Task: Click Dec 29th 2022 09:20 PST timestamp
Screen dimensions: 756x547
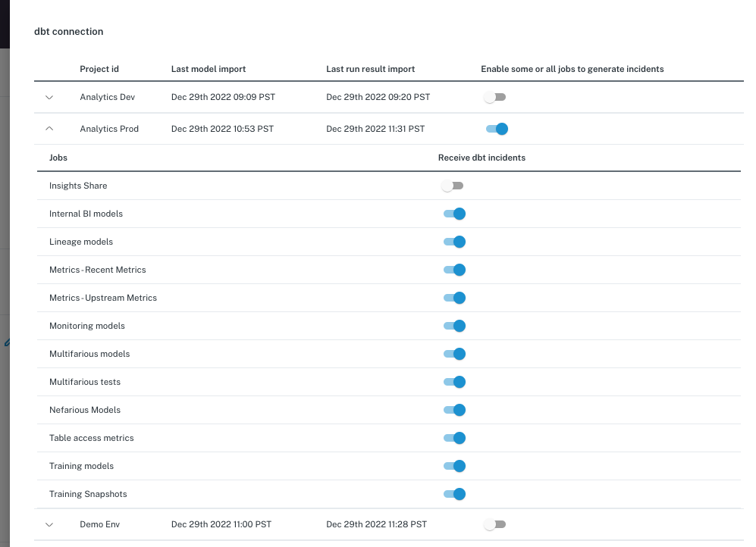Action: coord(378,97)
